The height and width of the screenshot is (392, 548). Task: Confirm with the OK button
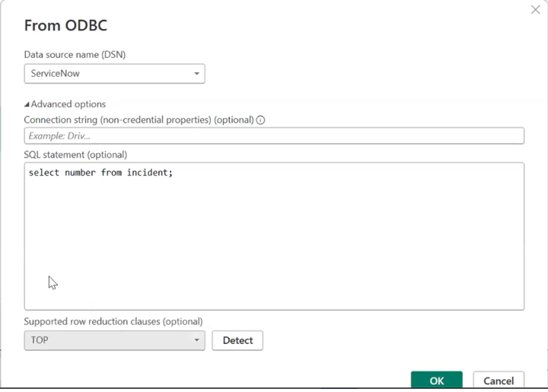point(437,380)
